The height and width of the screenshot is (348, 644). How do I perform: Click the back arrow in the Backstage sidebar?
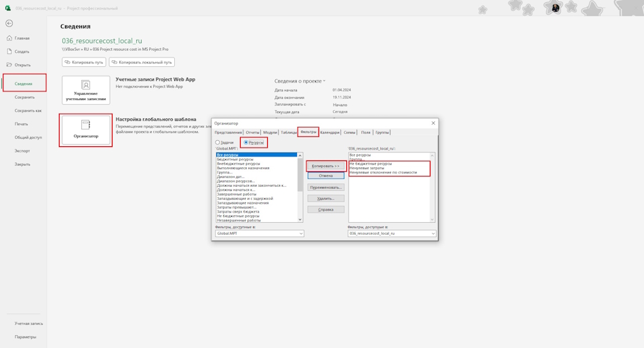(x=9, y=24)
